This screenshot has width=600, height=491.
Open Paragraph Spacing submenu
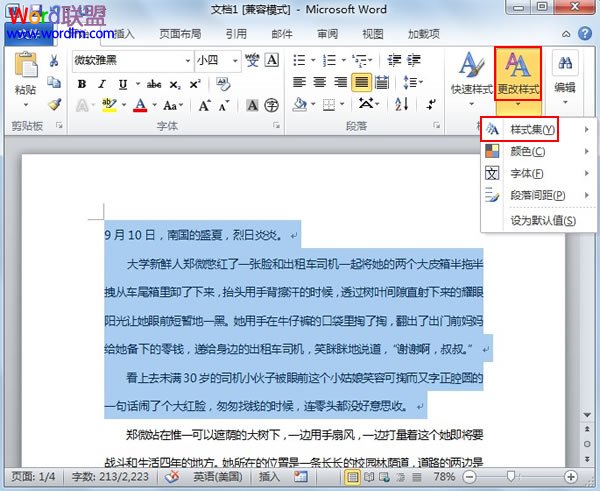pyautogui.click(x=537, y=196)
